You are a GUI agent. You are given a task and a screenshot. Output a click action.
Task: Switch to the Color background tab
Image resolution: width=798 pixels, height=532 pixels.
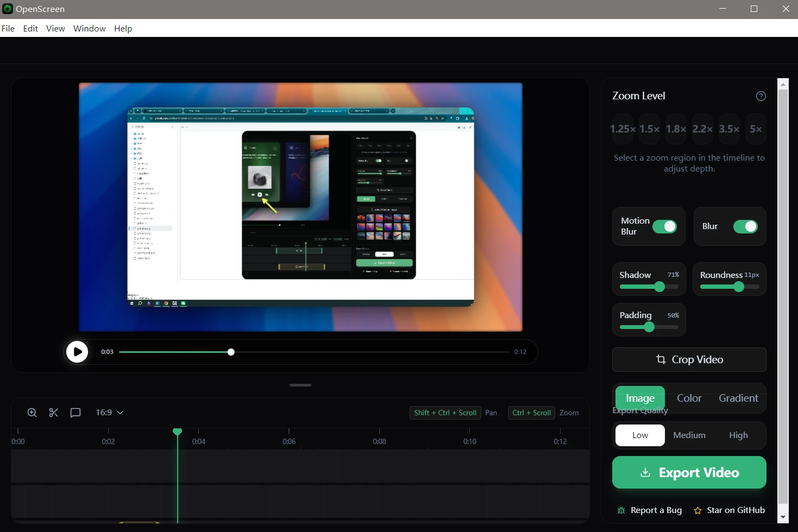click(689, 398)
